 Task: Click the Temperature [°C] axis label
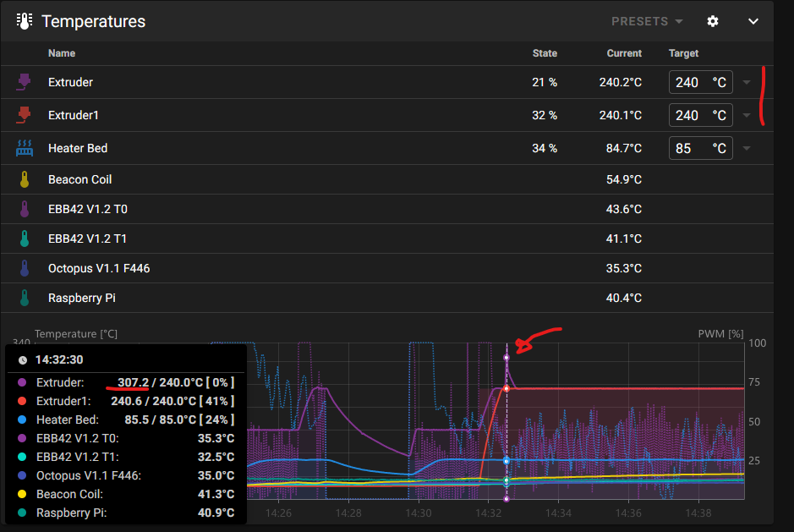coord(76,334)
